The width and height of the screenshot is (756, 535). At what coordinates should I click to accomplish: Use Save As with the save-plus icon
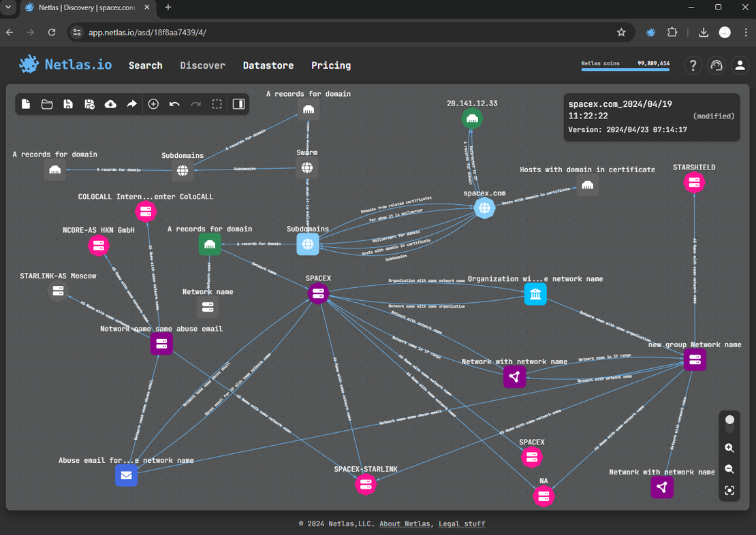pos(89,104)
